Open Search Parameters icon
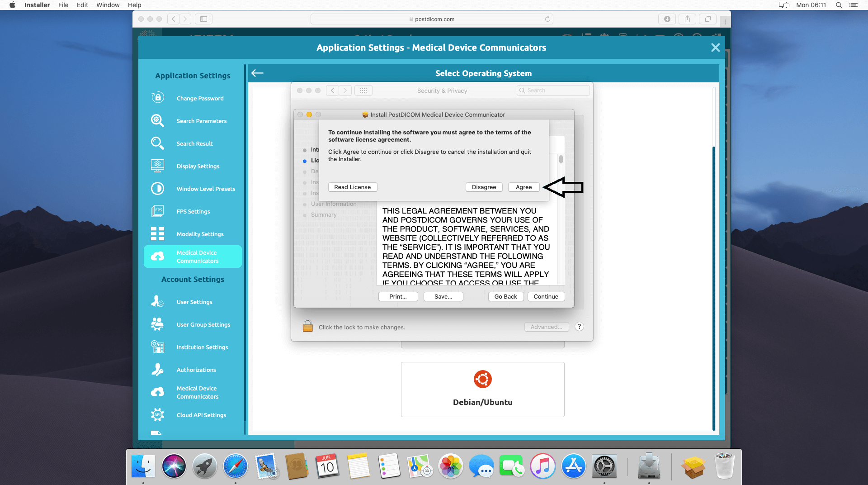Screen dimensions: 868x485 [x=157, y=120]
